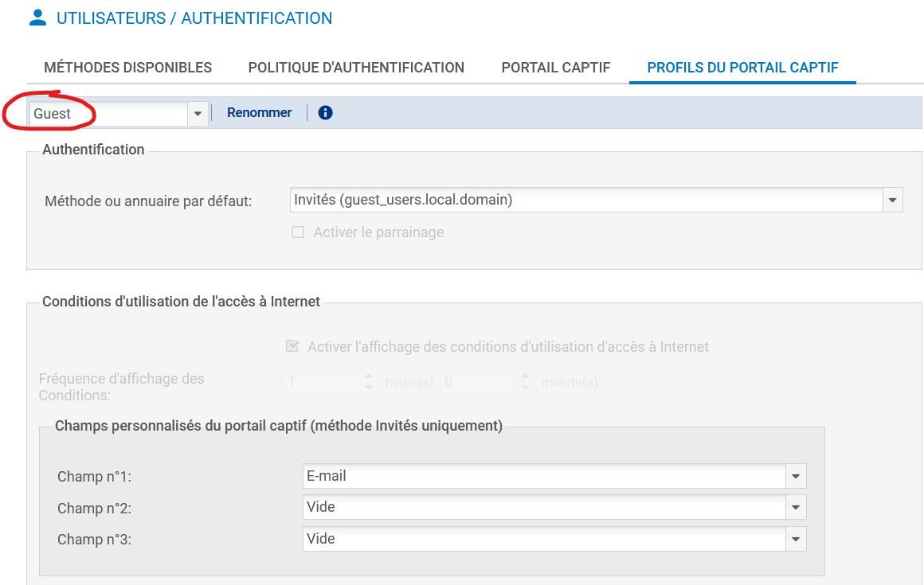Select the Profils du portail captif tab
The height and width of the screenshot is (585, 924).
(742, 68)
